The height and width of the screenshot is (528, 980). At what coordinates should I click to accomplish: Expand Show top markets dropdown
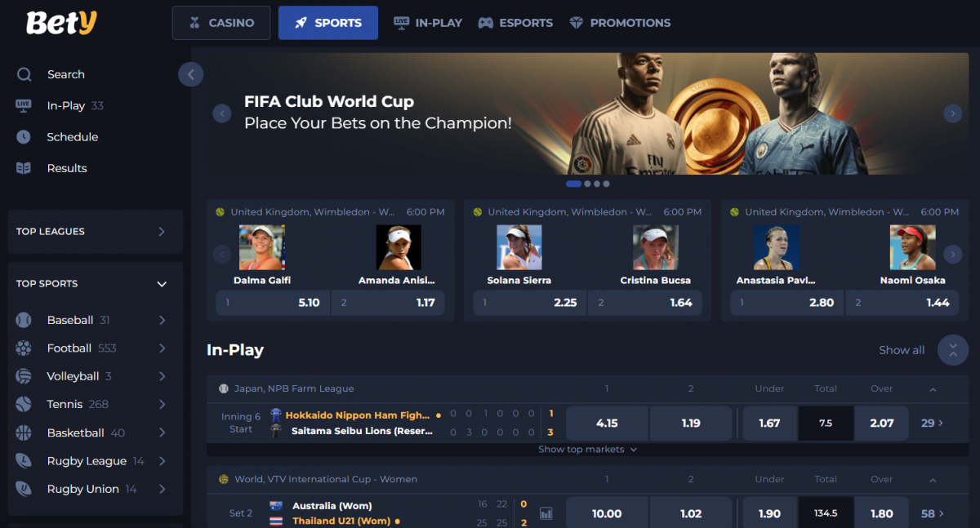pyautogui.click(x=587, y=450)
